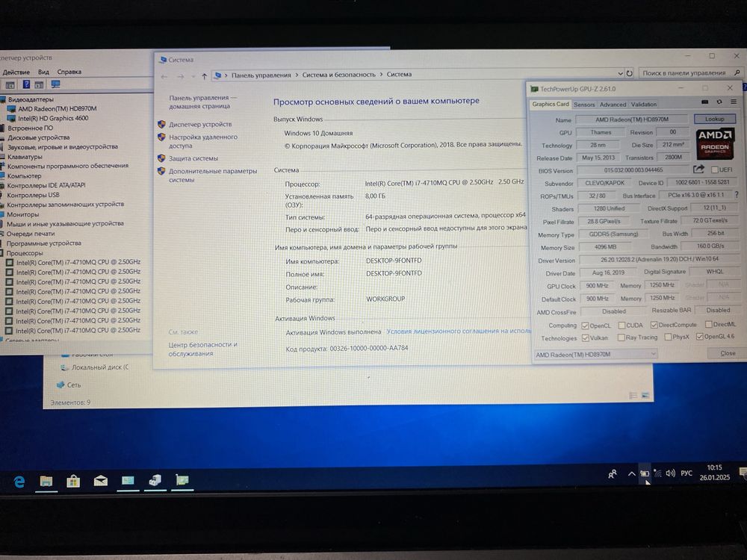Open Microsoft Store from the taskbar
This screenshot has height=560, width=747.
point(73,481)
